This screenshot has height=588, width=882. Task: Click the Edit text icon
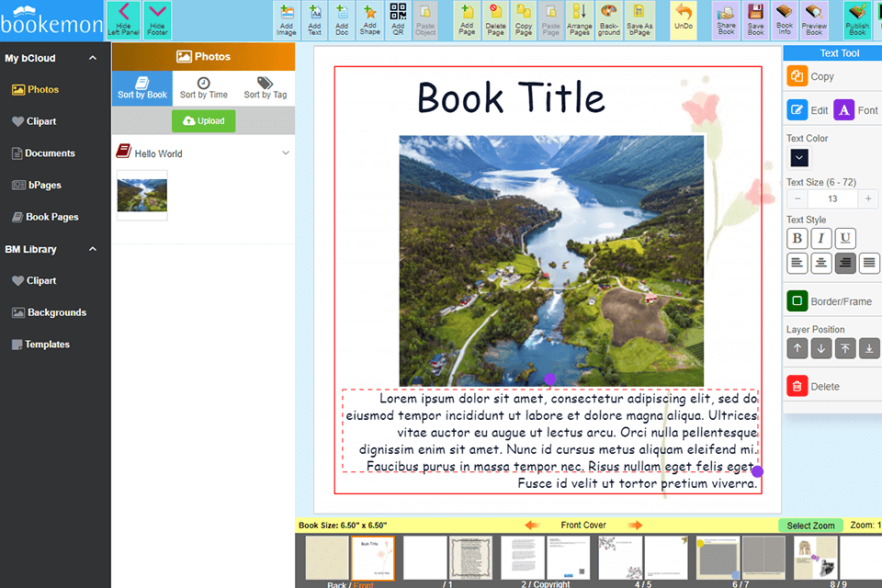click(x=797, y=109)
